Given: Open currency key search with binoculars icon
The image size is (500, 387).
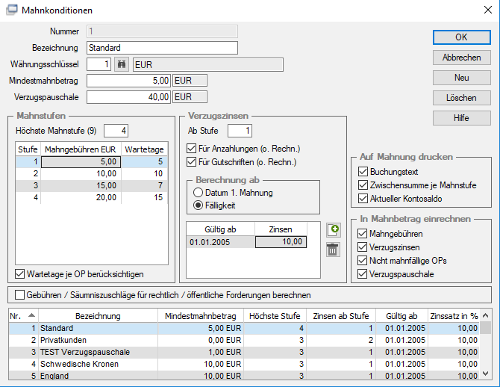Looking at the screenshot, I should point(122,64).
